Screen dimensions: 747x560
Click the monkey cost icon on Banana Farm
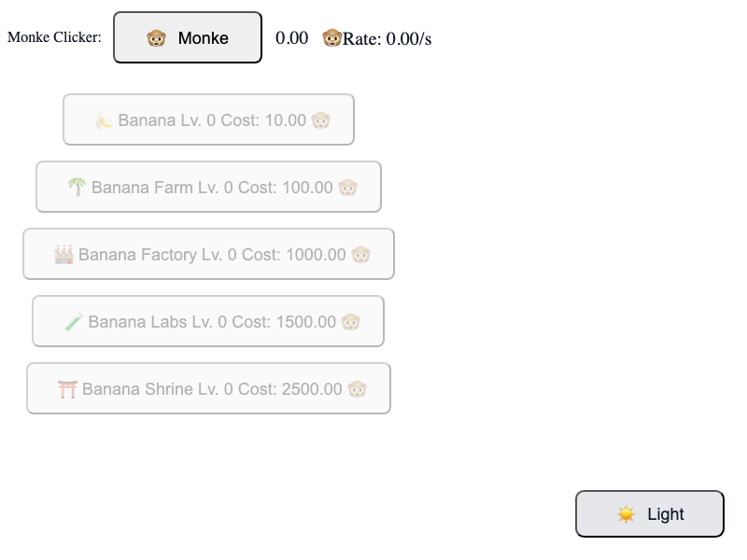347,188
